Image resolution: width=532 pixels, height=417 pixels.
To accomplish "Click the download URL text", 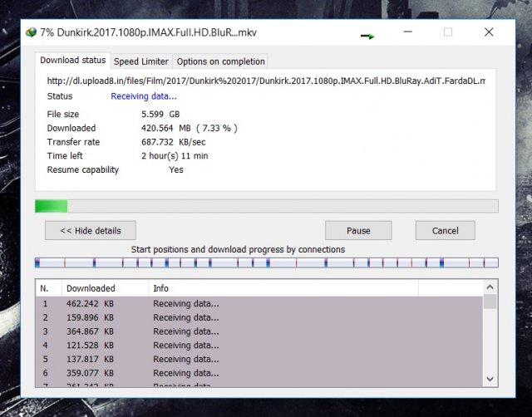I will click(x=266, y=81).
